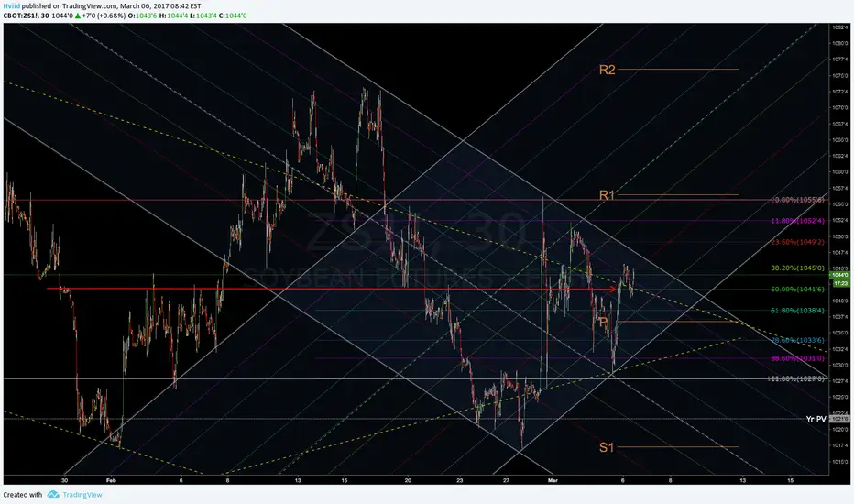Select the 0.00%(1055'6) Fibonacci level label
854x504 pixels.
[x=798, y=200]
